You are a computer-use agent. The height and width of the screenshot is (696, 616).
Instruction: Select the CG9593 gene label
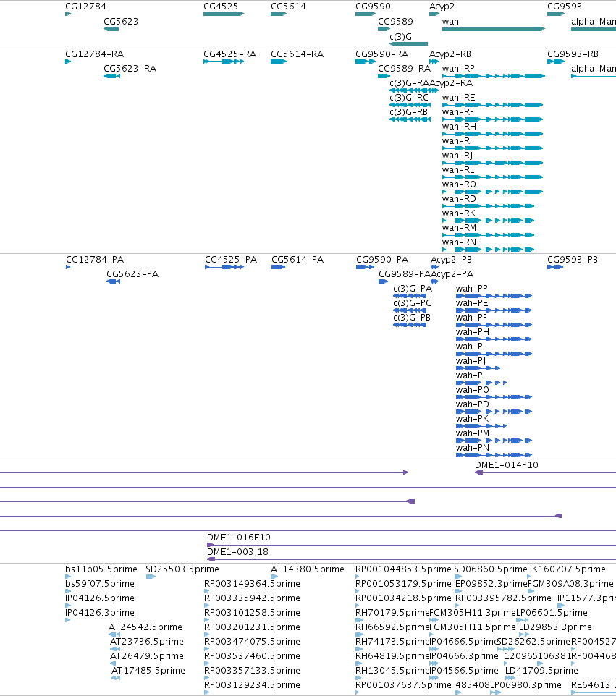coord(565,7)
